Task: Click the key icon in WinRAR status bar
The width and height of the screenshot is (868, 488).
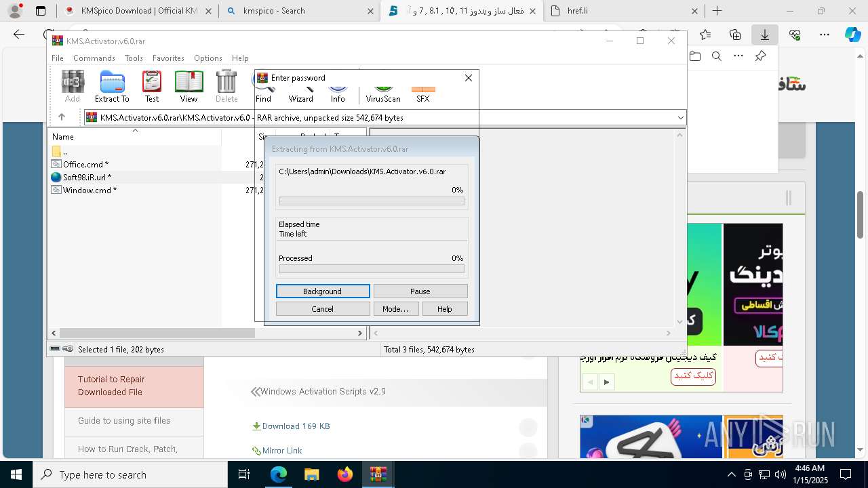Action: pyautogui.click(x=68, y=349)
